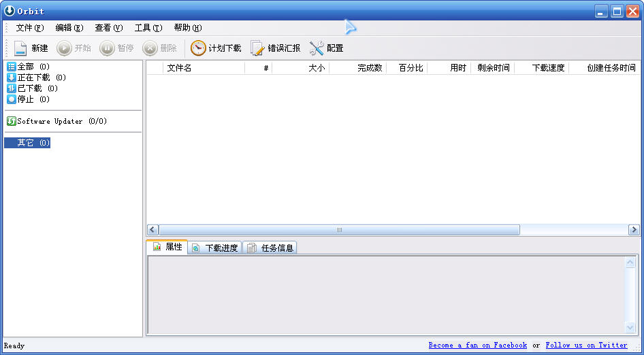Open the 帮助(H) menu
644x355 pixels.
[x=188, y=28]
